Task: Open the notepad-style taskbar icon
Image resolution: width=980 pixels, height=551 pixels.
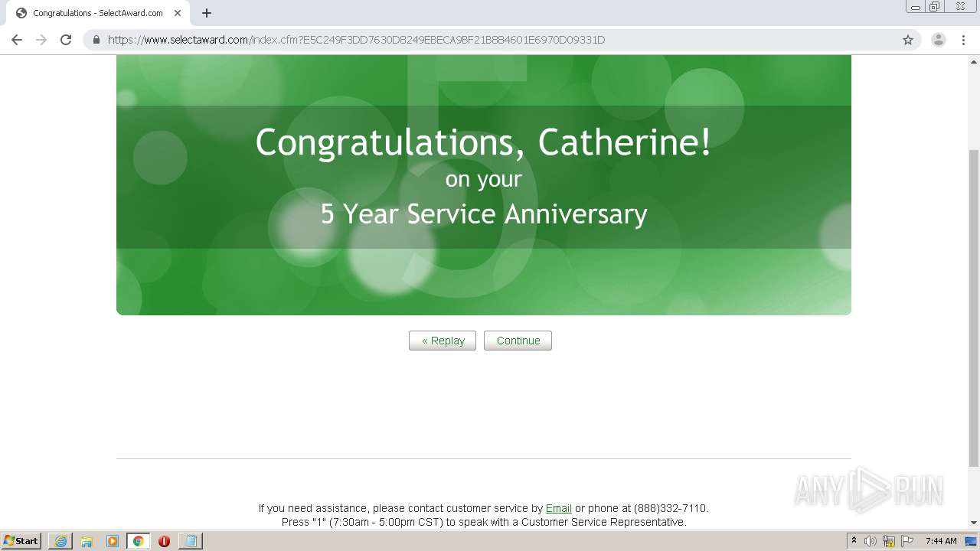Action: coord(191,541)
